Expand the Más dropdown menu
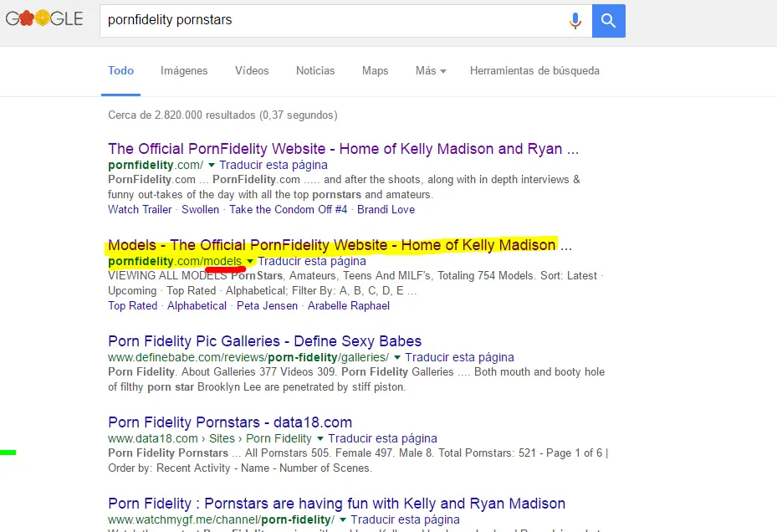 [431, 71]
